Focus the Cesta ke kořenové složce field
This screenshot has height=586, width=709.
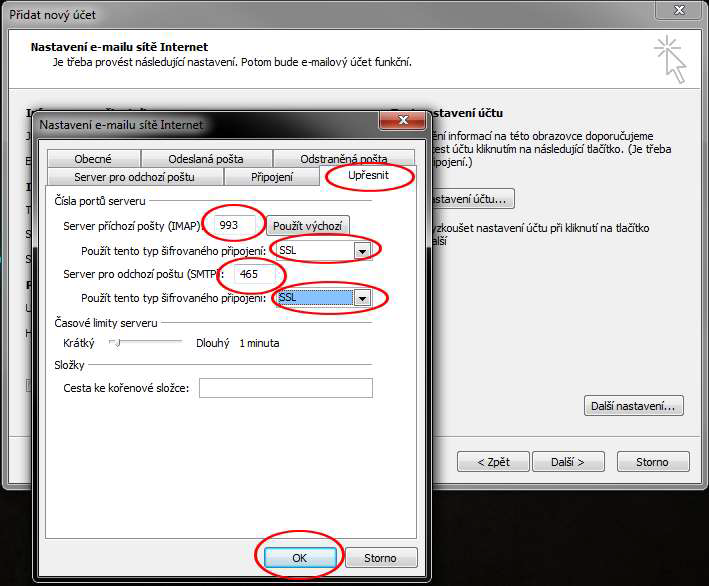coord(285,388)
